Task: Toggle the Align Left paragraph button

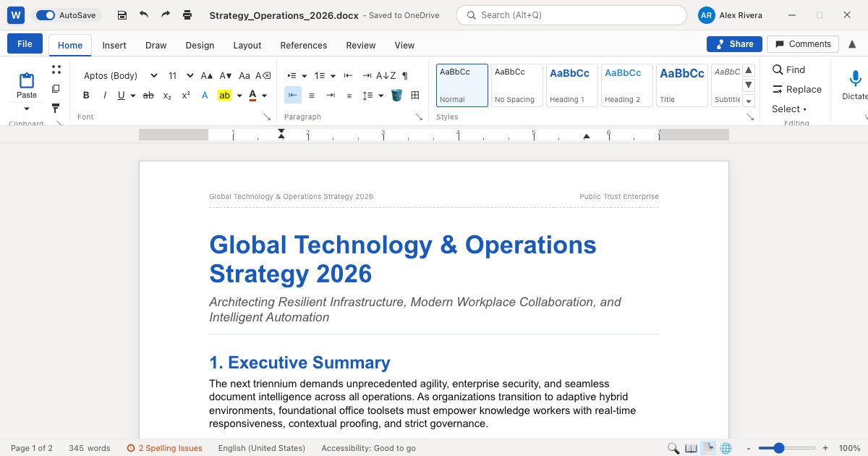Action: click(x=293, y=95)
